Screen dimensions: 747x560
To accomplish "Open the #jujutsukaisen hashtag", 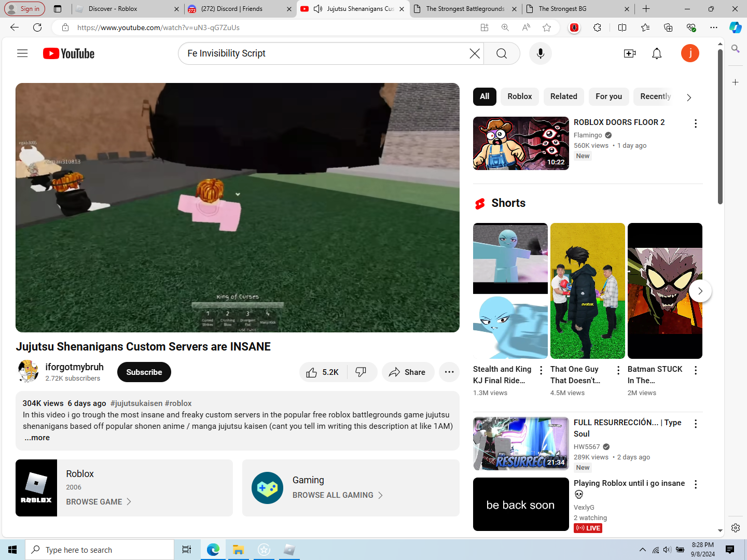I will (x=136, y=403).
